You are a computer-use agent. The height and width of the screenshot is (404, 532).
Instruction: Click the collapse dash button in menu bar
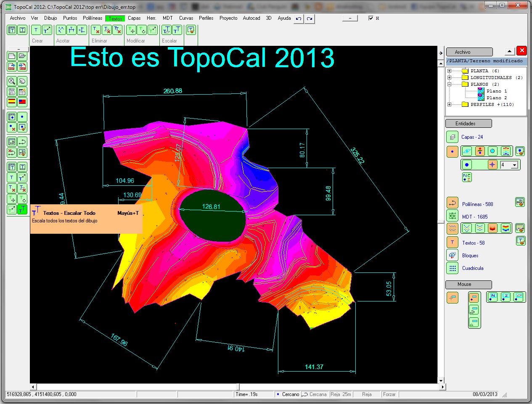pos(350,18)
